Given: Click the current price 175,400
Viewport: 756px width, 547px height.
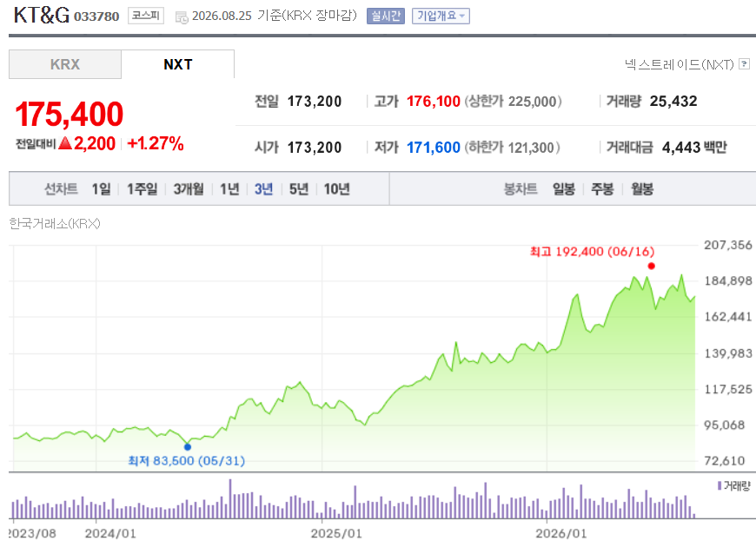Looking at the screenshot, I should tap(70, 115).
